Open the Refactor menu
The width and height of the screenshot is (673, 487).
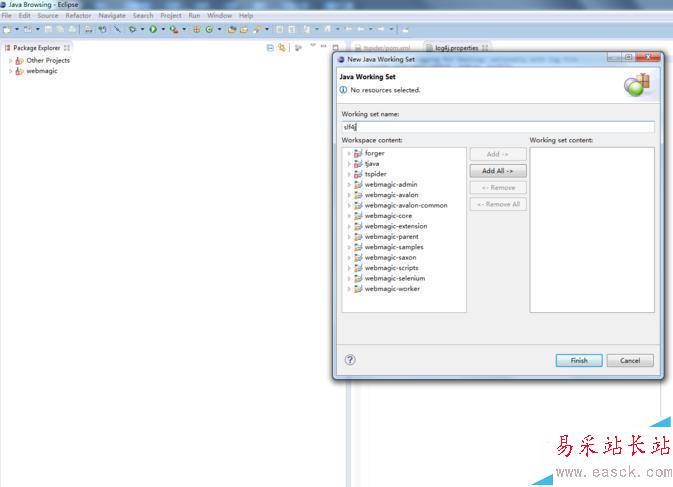pos(78,15)
